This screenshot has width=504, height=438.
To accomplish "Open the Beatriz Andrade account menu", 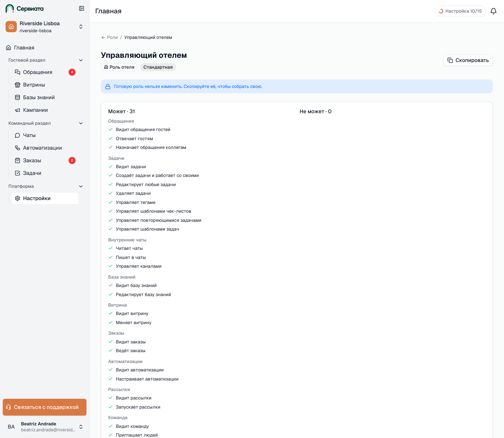I will [44, 427].
